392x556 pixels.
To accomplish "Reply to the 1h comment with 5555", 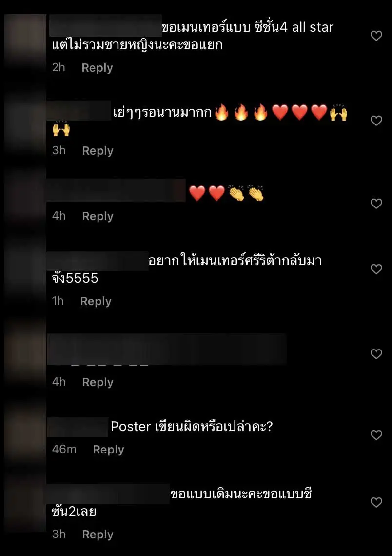I will tap(96, 301).
